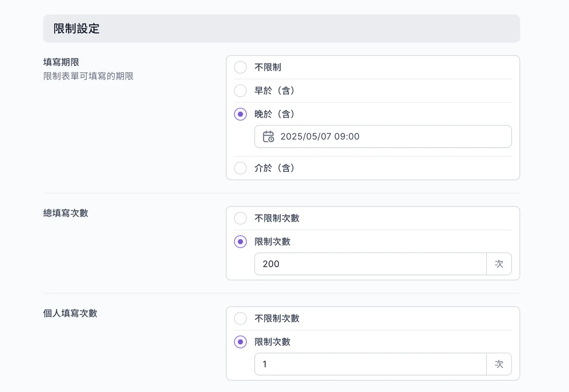This screenshot has height=392, width=569.
Task: Focus the total count field containing 200
Action: click(371, 264)
